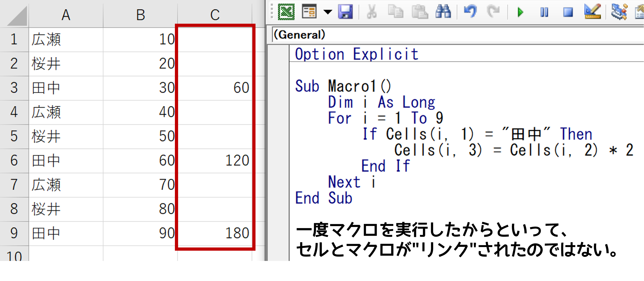Click cell C9 with value 180

click(215, 233)
